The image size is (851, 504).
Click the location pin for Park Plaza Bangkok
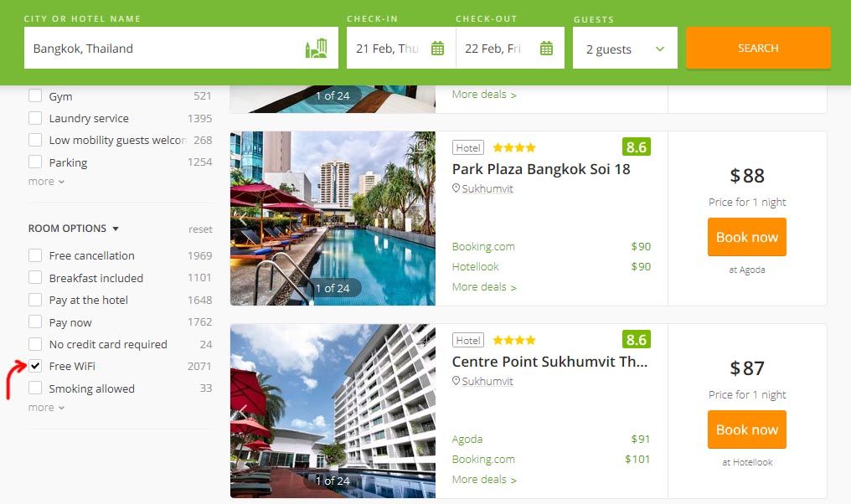456,188
